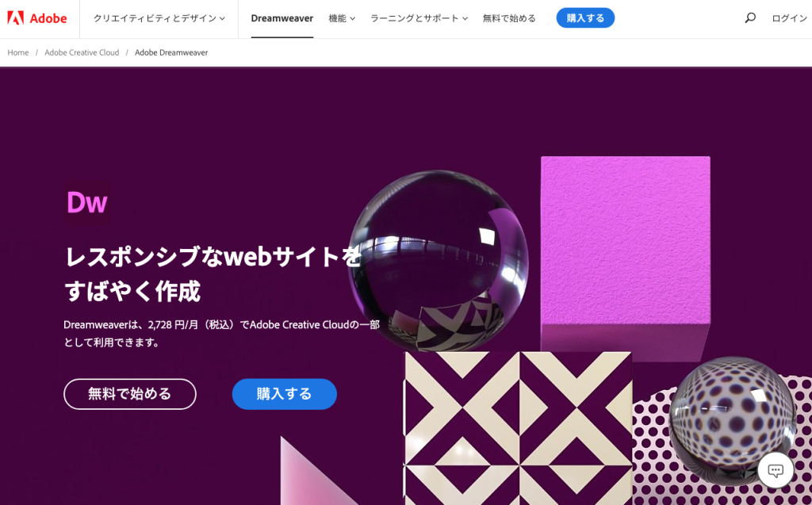Click 無料で始める in the top navigation
The width and height of the screenshot is (812, 505).
509,18
